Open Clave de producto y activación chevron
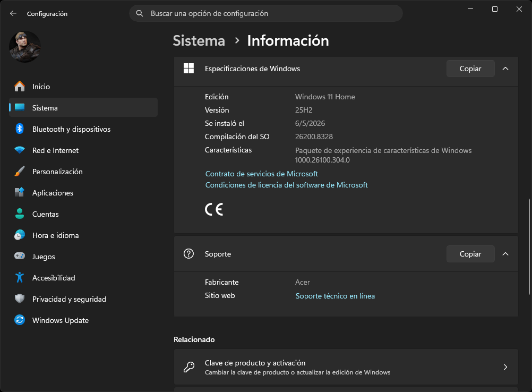Screen dimensions: 532x392 coord(505,367)
